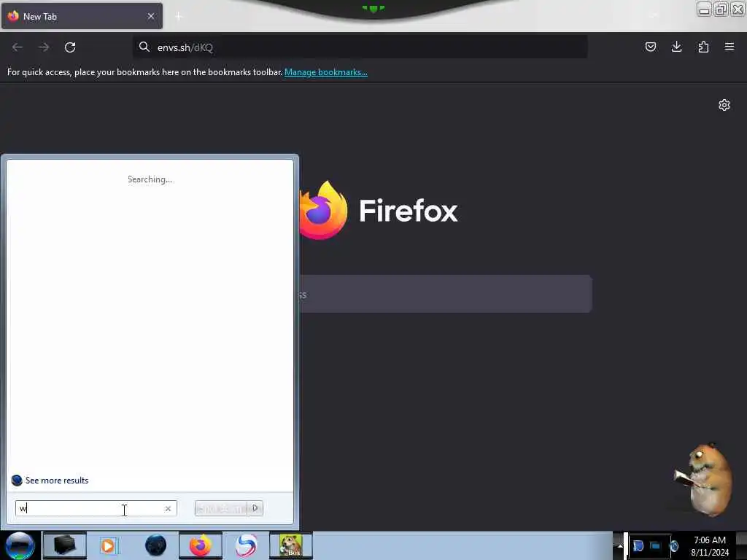
Task: Go forward to next page
Action: click(x=44, y=47)
